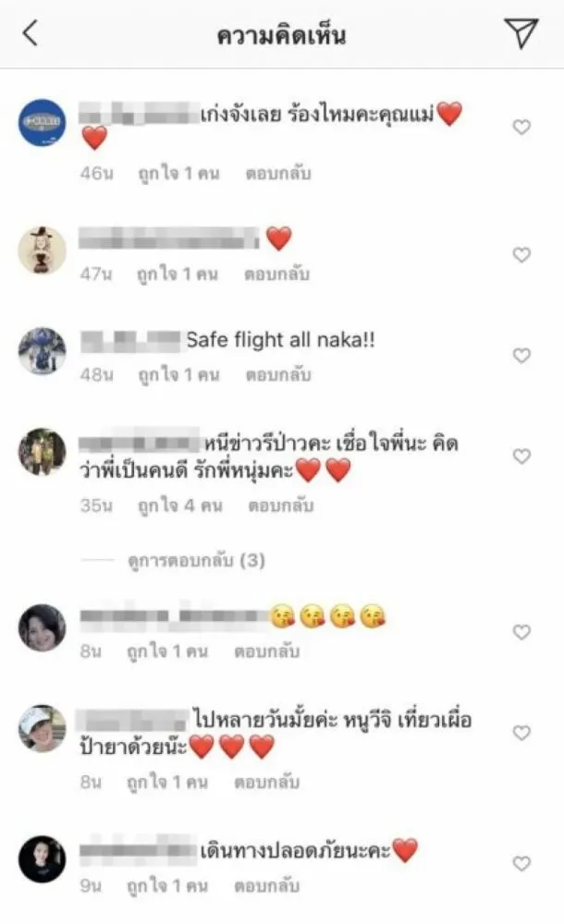Image resolution: width=564 pixels, height=924 pixels.
Task: Open white cap avatar commenter profile
Action: click(42, 728)
